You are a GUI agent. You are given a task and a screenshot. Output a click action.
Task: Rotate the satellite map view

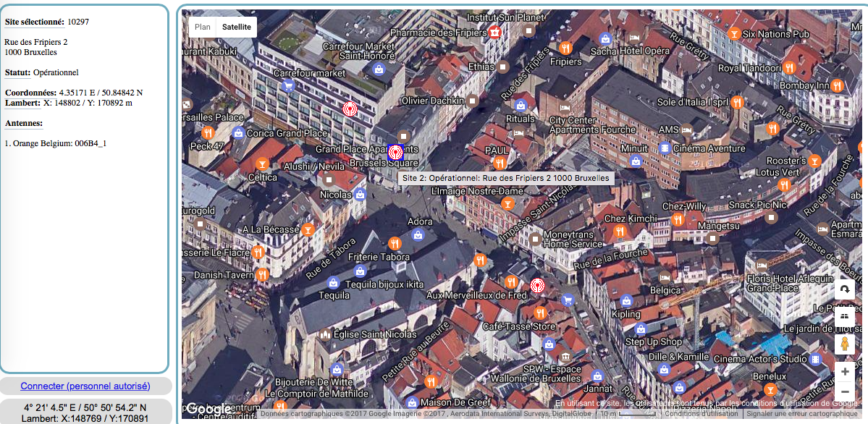(845, 289)
